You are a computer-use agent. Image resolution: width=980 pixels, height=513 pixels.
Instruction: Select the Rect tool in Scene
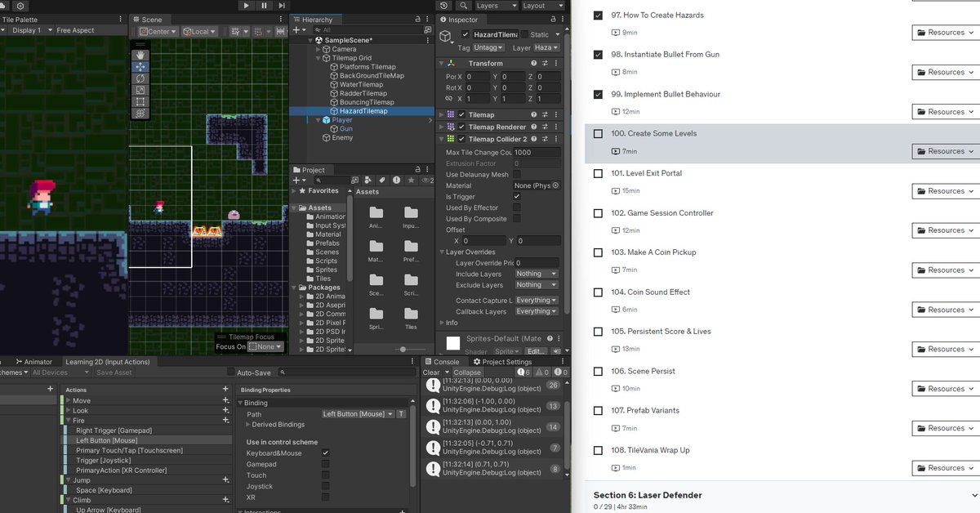[x=140, y=102]
